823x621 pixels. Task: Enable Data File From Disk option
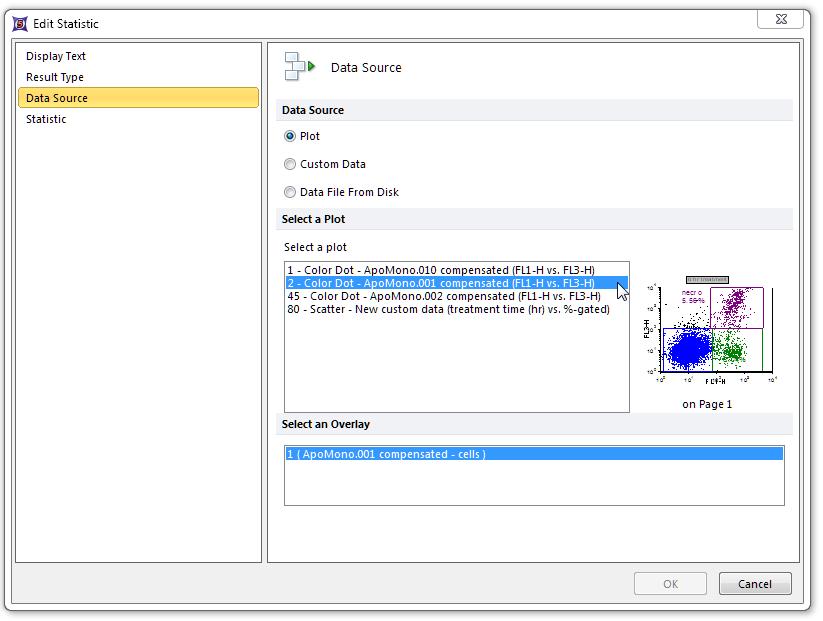click(x=290, y=192)
